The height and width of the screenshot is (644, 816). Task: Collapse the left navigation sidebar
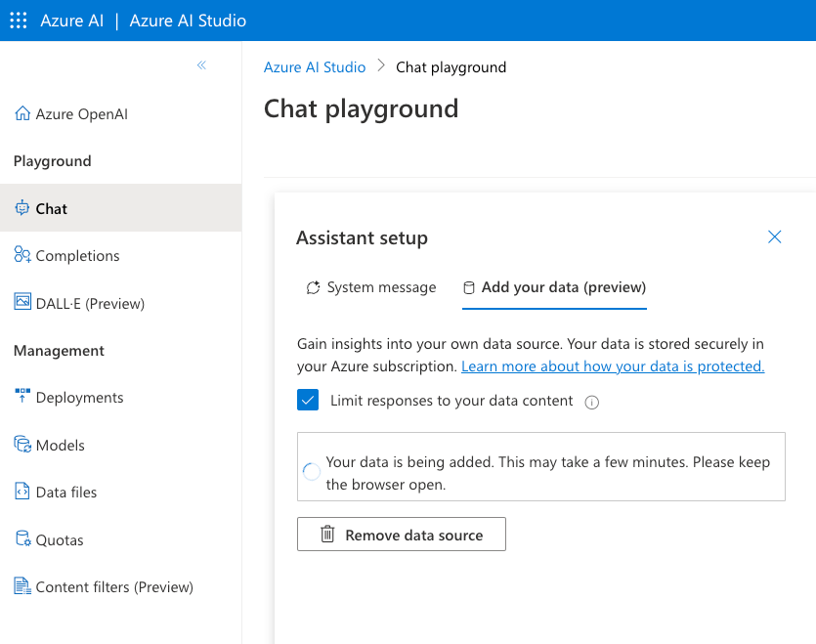[201, 65]
